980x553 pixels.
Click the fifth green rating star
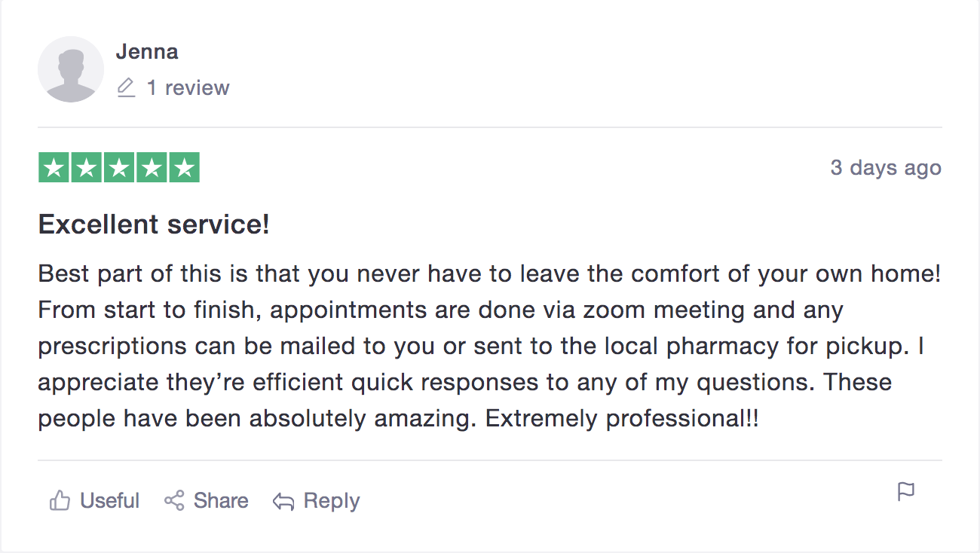point(184,168)
